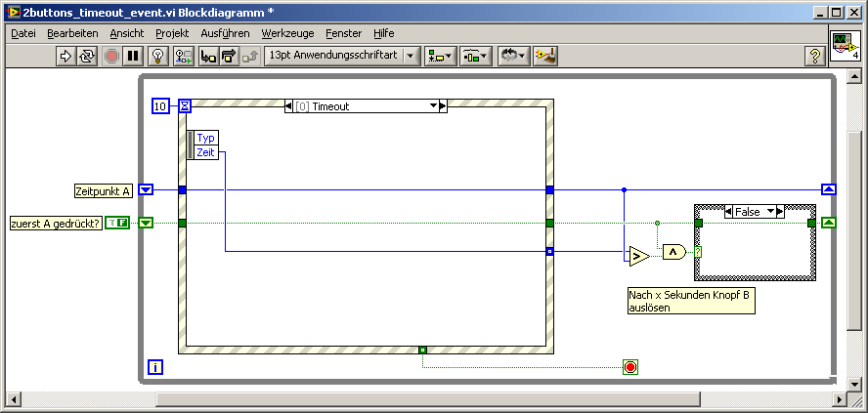Click the blue left shift register of Zeitpunkt A
Image resolution: width=868 pixels, height=413 pixels.
pos(146,190)
